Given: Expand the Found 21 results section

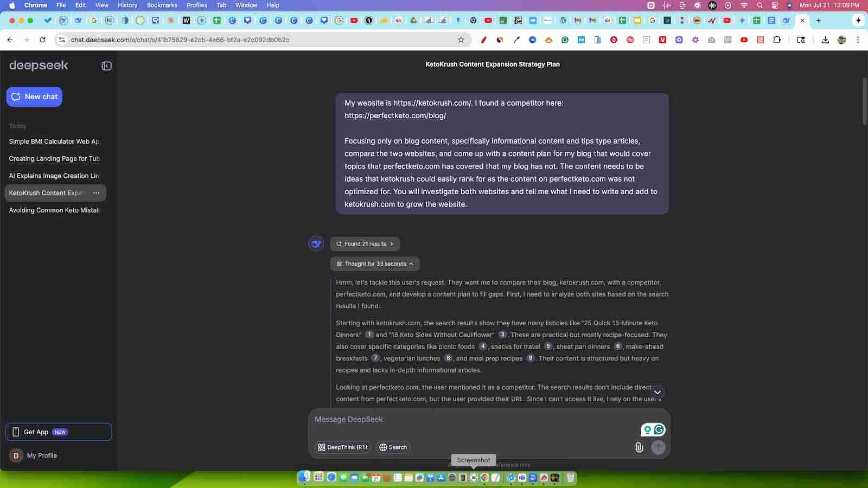Looking at the screenshot, I should click(365, 243).
